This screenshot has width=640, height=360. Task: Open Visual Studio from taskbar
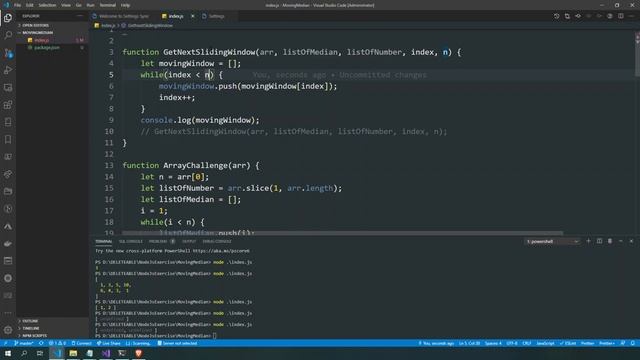click(x=106, y=353)
